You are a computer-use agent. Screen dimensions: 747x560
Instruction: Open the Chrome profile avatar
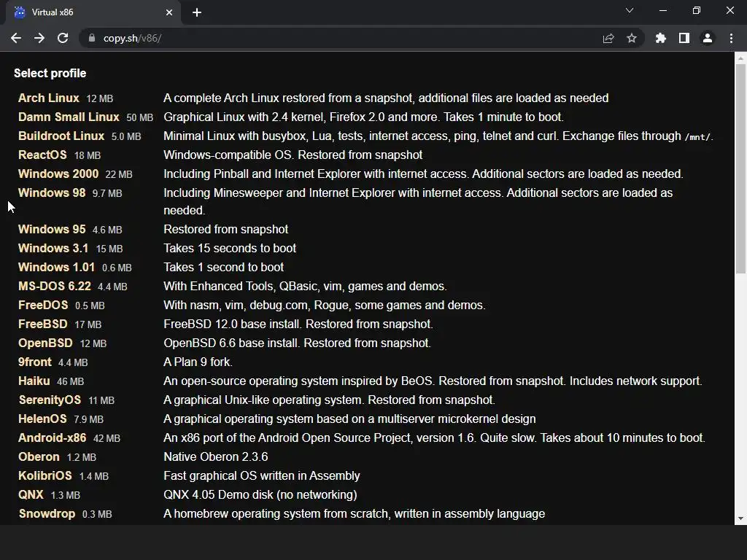tap(708, 38)
